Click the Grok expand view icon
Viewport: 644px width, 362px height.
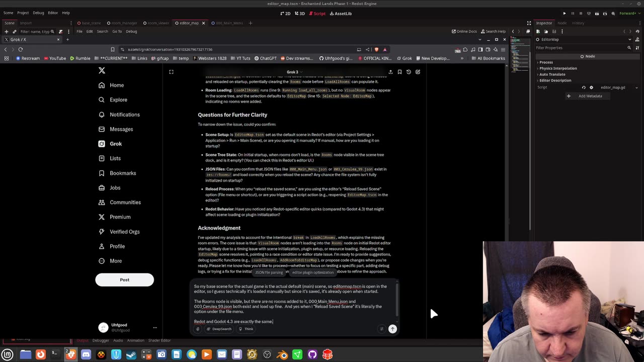pyautogui.click(x=171, y=72)
